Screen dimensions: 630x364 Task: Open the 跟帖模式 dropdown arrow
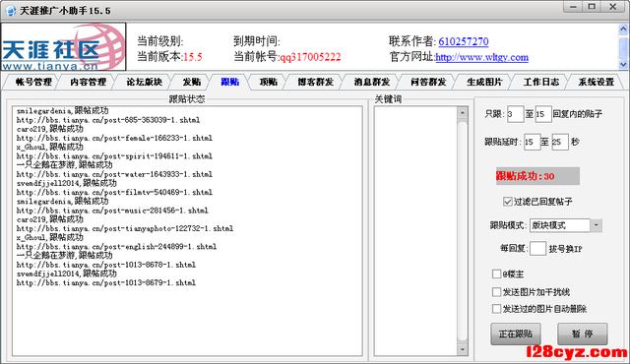[x=596, y=225]
